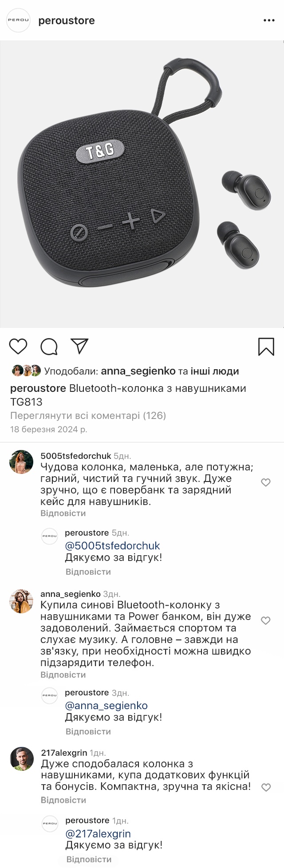Viewport: 284px width, 868px height.
Task: View the liker avatars next to Уподобали
Action: click(26, 371)
